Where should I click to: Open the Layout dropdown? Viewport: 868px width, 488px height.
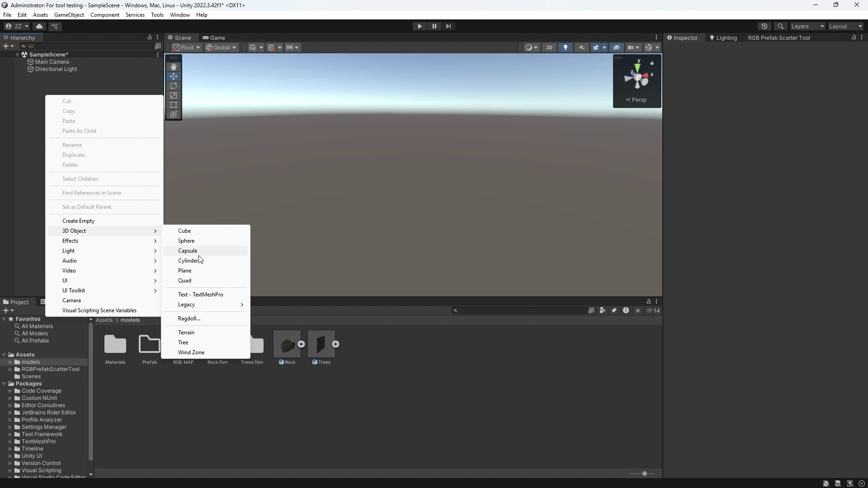845,26
